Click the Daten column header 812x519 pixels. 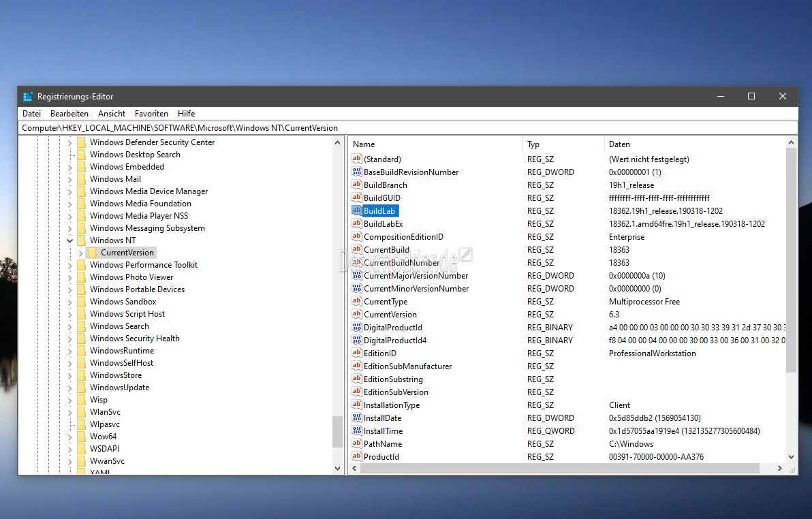pyautogui.click(x=695, y=144)
